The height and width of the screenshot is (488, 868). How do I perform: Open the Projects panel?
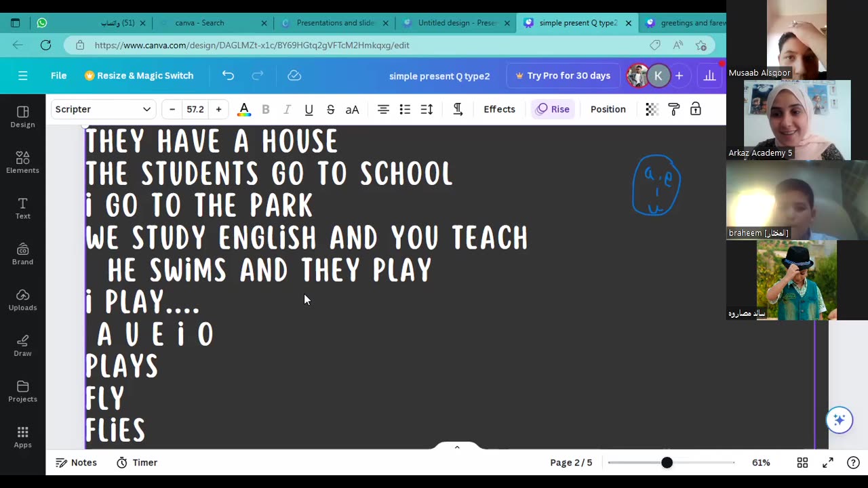coord(22,391)
